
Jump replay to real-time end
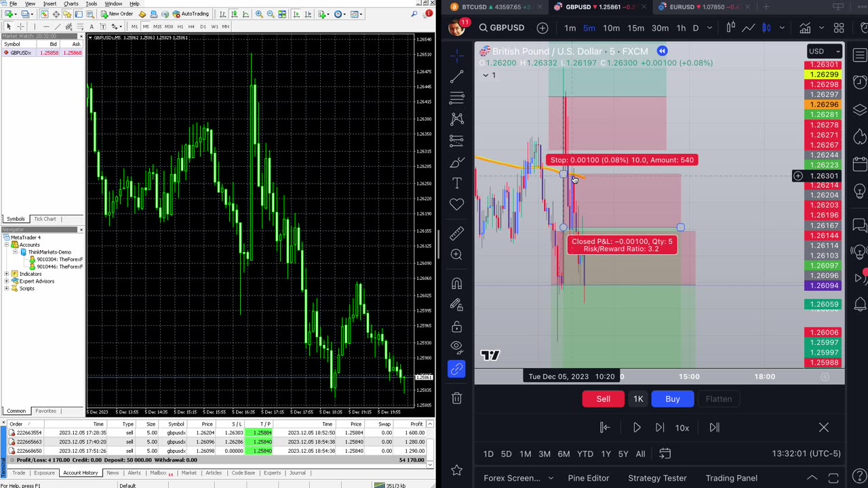point(714,428)
